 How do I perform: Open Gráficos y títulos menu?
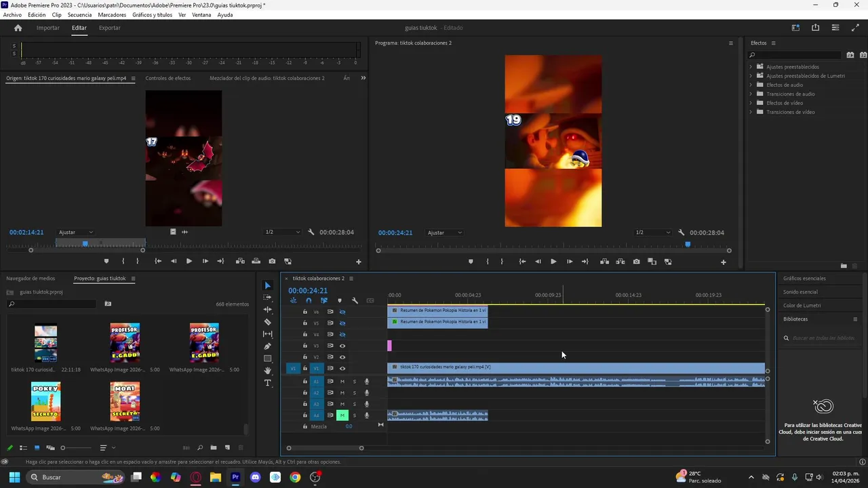coord(153,15)
